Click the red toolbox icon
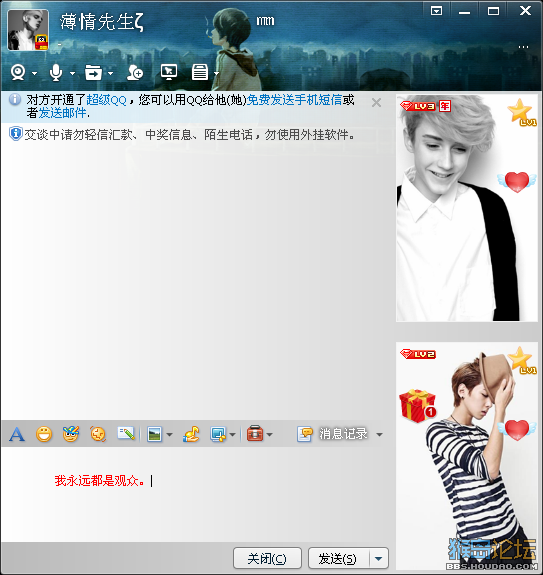The height and width of the screenshot is (575, 543). [x=255, y=434]
